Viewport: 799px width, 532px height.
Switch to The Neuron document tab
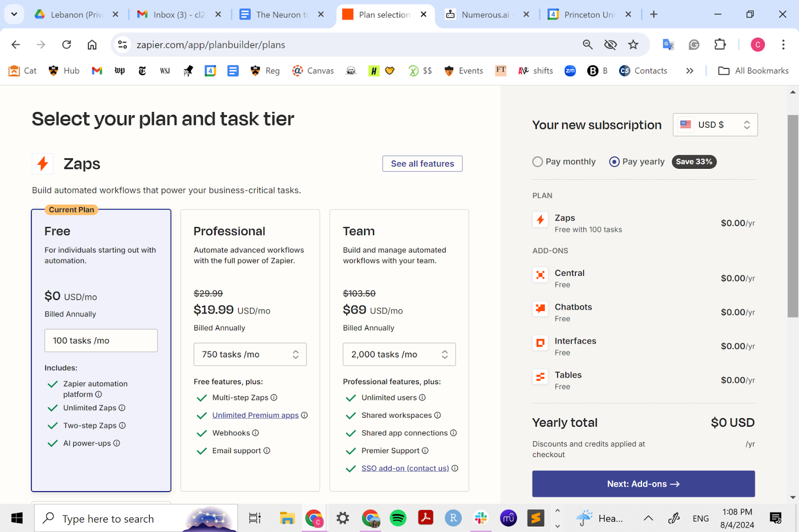pyautogui.click(x=281, y=14)
